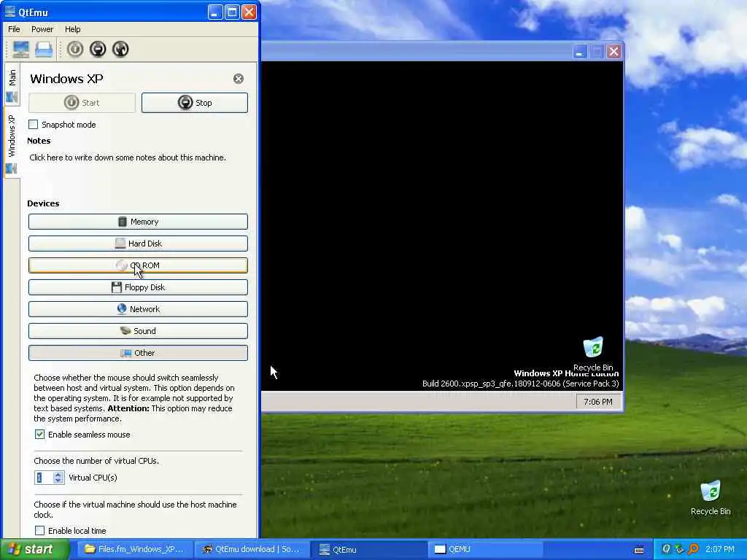Image resolution: width=747 pixels, height=560 pixels.
Task: Click the on-screen keyboard taskbar icon
Action: pyautogui.click(x=639, y=550)
